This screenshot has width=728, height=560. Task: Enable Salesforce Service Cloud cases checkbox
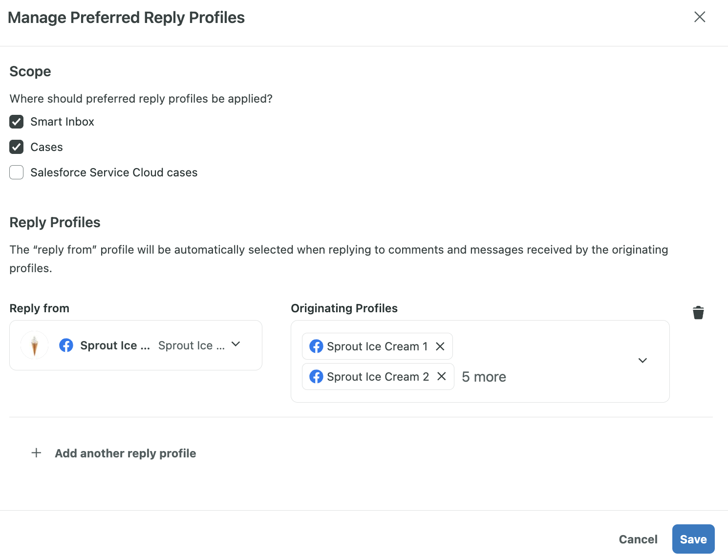tap(17, 172)
